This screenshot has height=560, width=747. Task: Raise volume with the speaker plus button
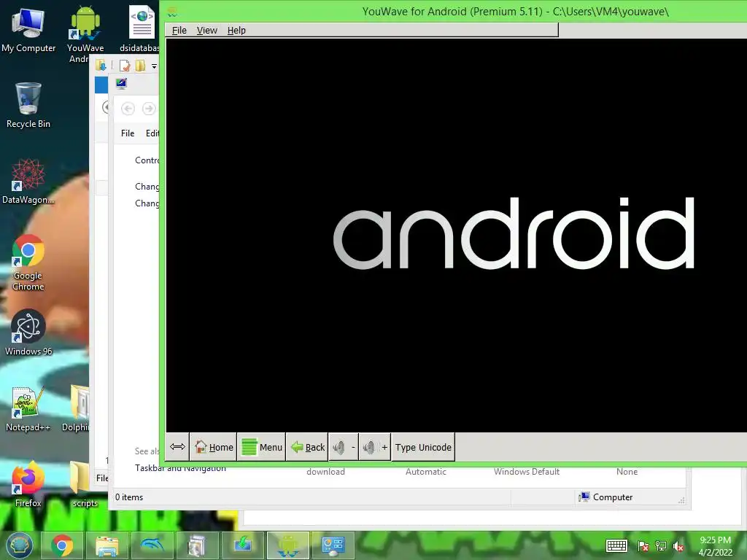(375, 447)
